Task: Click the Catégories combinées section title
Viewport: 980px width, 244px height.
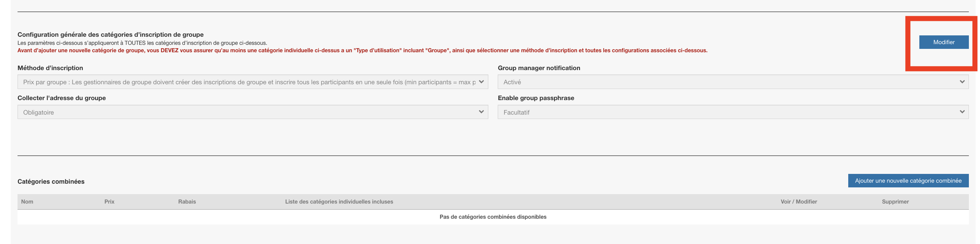Action: [51, 182]
